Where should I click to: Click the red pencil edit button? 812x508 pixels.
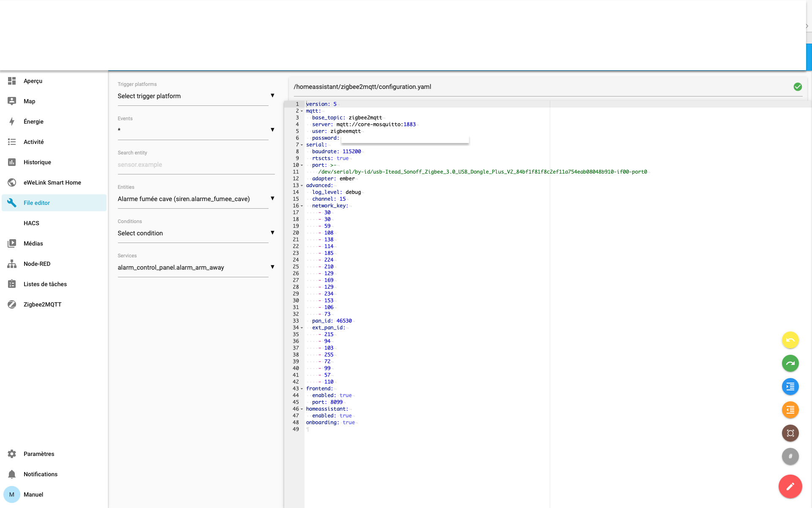[x=790, y=486]
